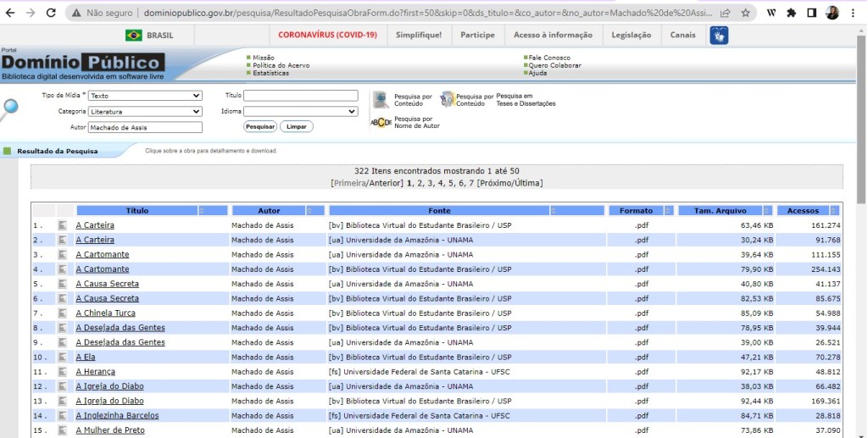Expand the Tipo de Mídia dropdown

point(145,96)
